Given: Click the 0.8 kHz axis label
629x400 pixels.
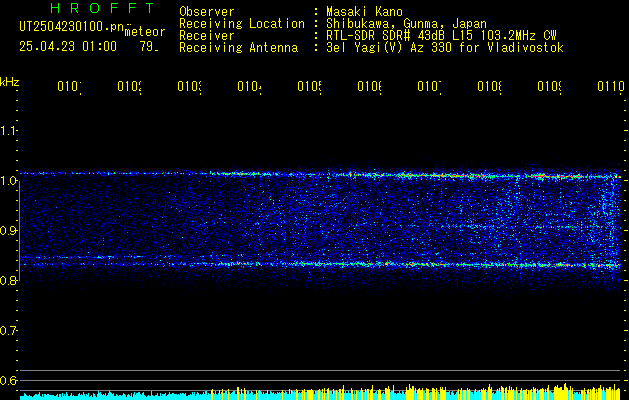Looking at the screenshot, I should click(8, 280).
